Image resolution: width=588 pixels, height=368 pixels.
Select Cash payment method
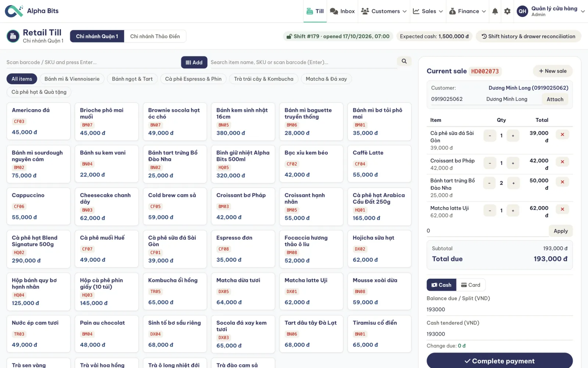(441, 285)
